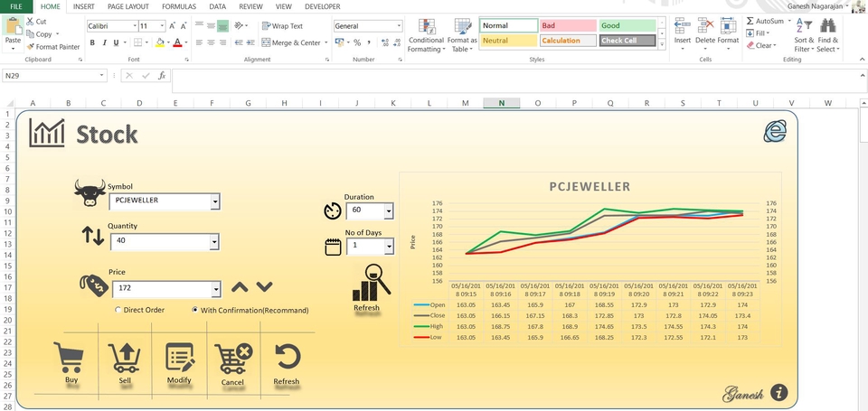Decrease font size button
The height and width of the screenshot is (411, 868).
184,26
